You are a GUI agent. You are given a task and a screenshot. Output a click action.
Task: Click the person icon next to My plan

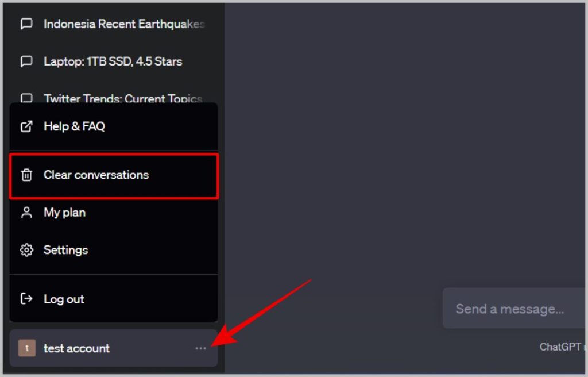[26, 213]
